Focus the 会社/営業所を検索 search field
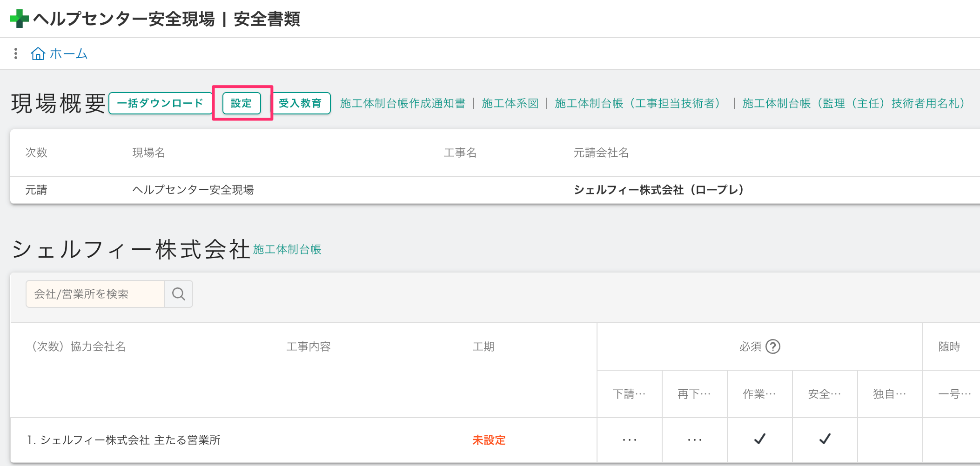The height and width of the screenshot is (466, 980). 95,294
